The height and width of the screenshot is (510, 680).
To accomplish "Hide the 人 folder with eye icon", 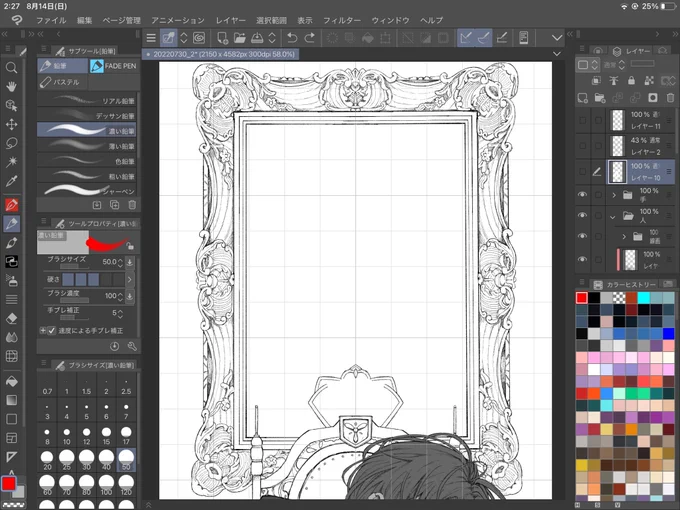I will [582, 215].
